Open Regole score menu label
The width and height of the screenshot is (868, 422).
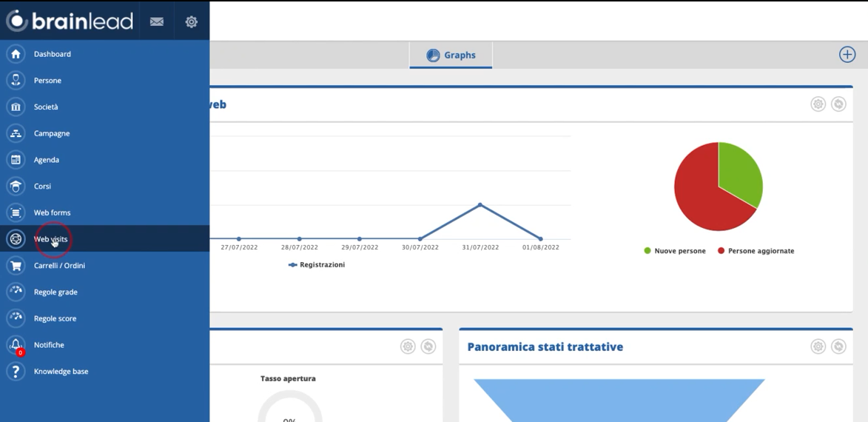(55, 318)
